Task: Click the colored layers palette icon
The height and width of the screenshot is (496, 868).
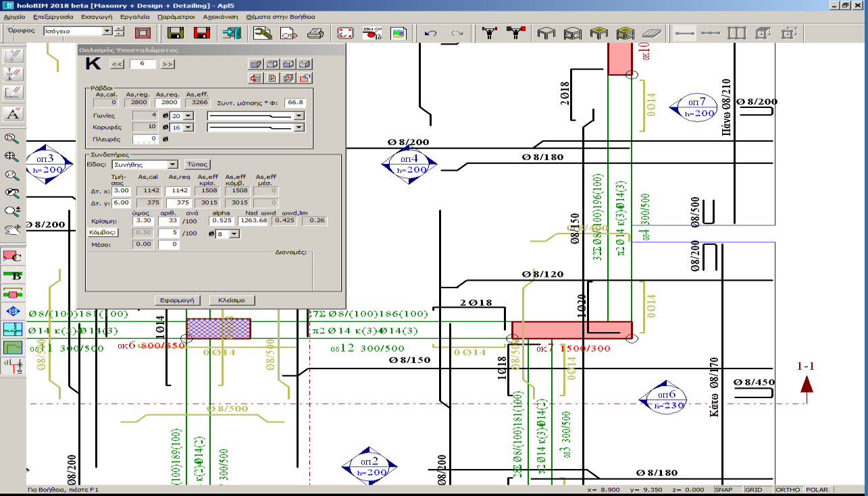Action: coord(399,32)
